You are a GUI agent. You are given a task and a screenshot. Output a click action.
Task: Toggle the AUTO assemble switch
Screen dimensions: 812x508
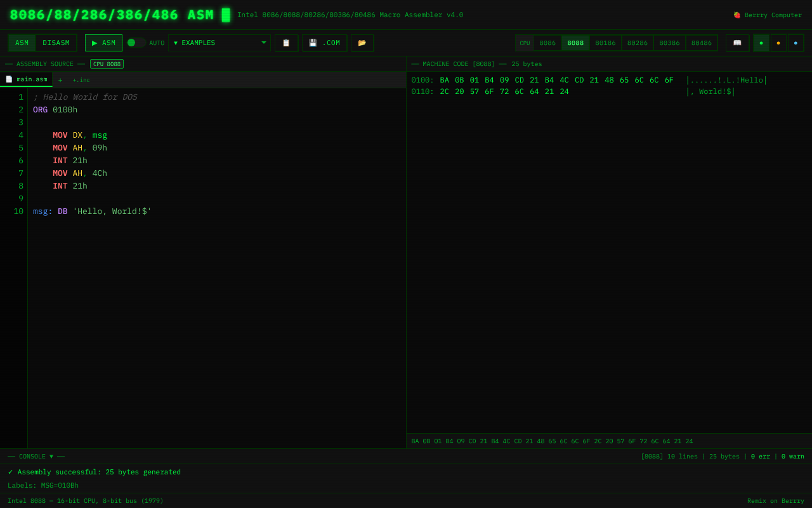136,43
